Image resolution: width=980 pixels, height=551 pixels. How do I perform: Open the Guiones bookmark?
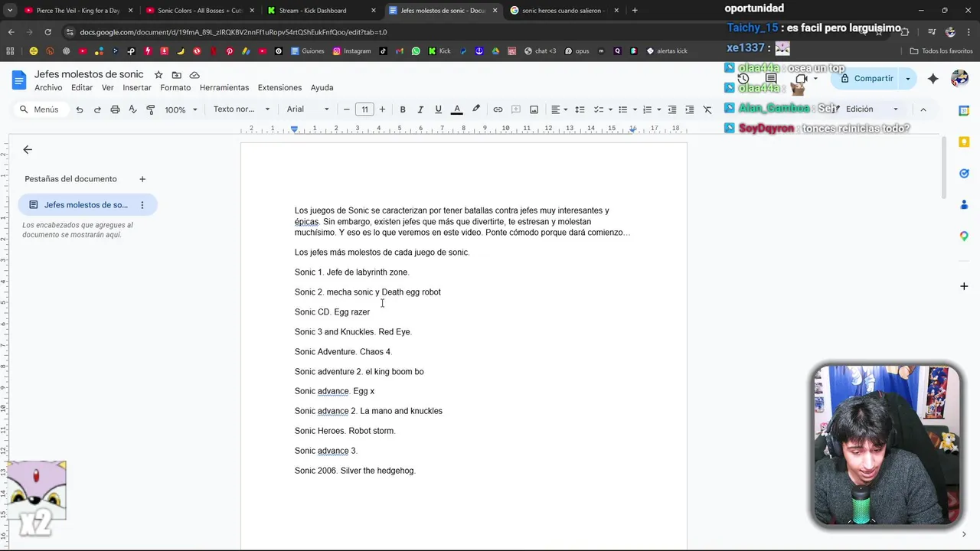click(x=307, y=51)
